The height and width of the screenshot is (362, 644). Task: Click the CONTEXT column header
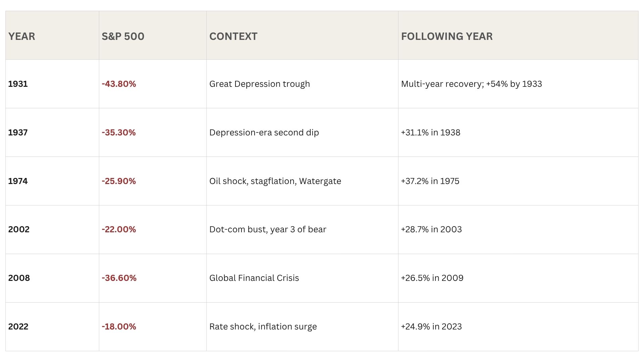(233, 36)
